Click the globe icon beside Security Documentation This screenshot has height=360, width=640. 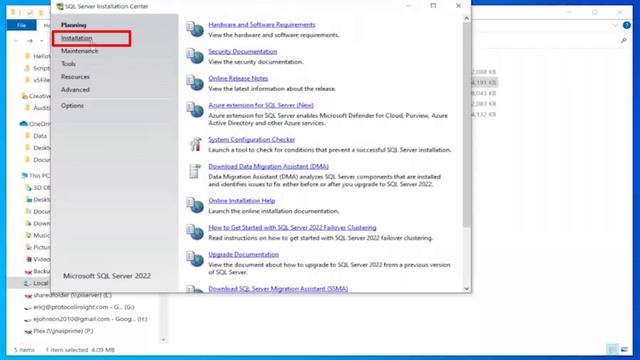(x=195, y=56)
